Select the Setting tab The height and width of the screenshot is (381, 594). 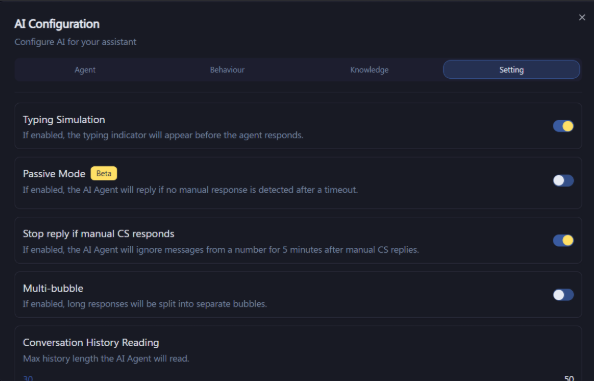511,70
